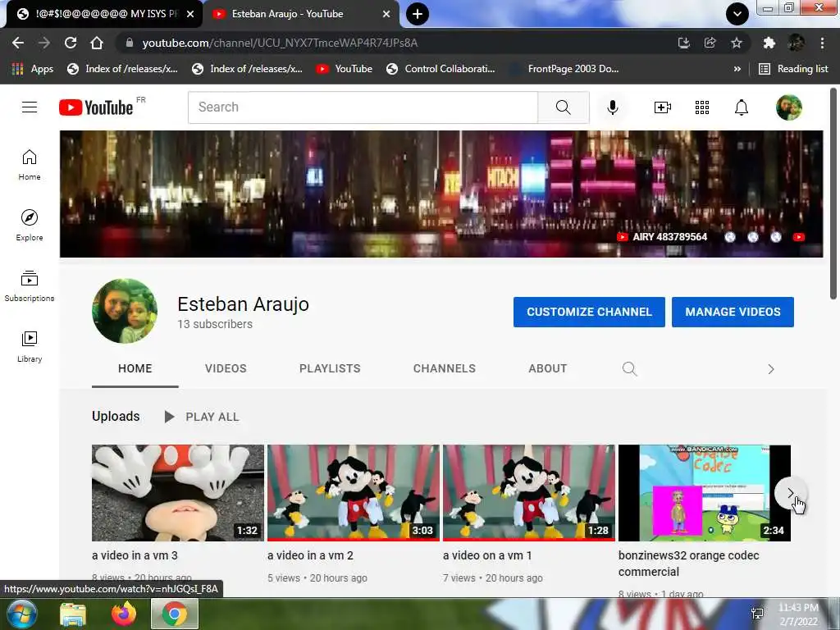Open the Reading list

793,69
